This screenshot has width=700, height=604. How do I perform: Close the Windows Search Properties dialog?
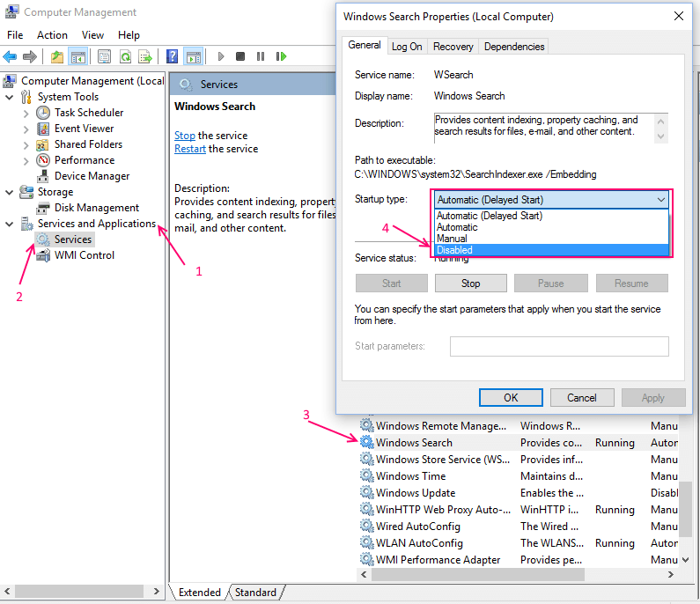click(679, 16)
